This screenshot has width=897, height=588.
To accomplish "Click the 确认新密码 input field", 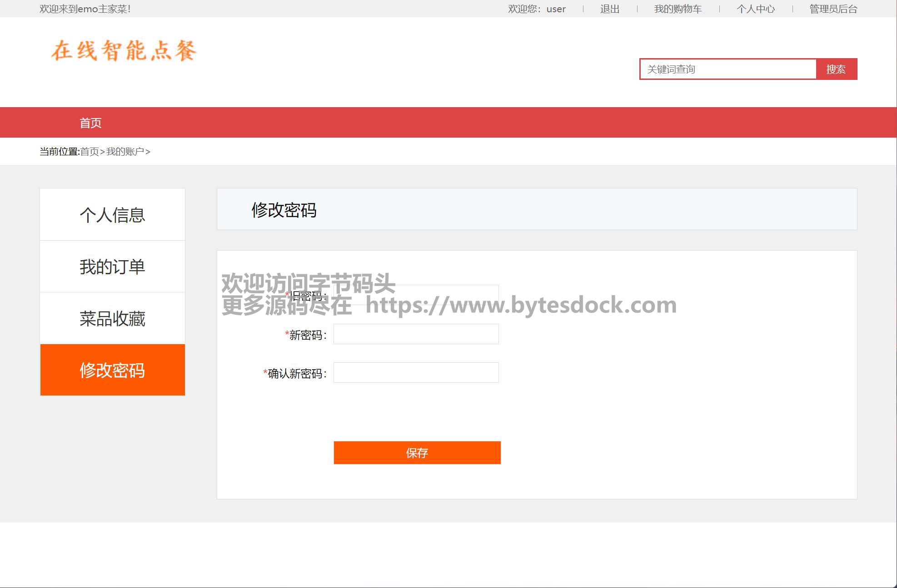I will click(x=416, y=373).
